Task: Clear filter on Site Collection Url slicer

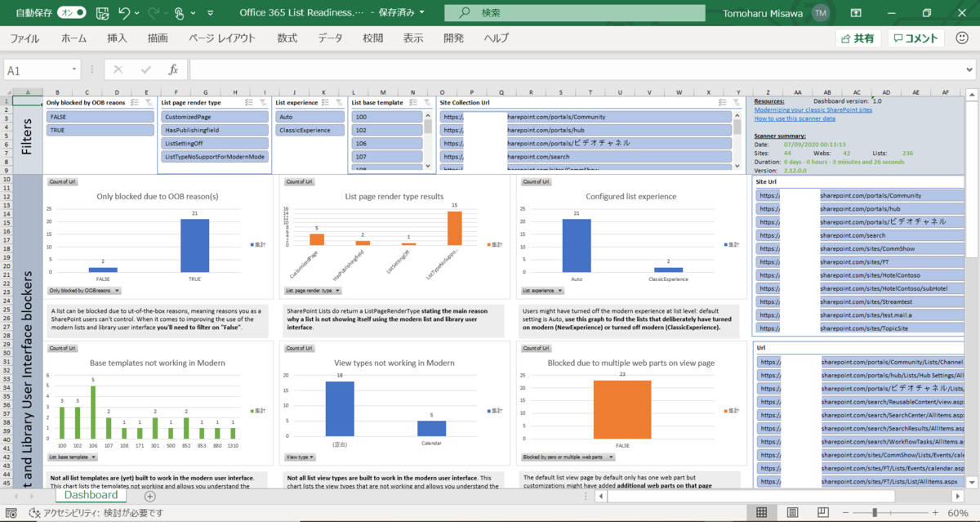Action: click(737, 103)
